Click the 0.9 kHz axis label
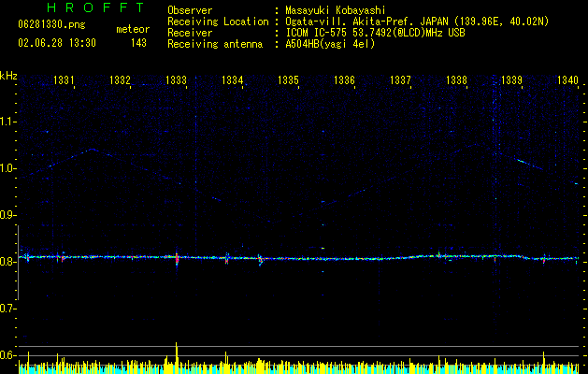The height and width of the screenshot is (374, 588). pyautogui.click(x=7, y=215)
